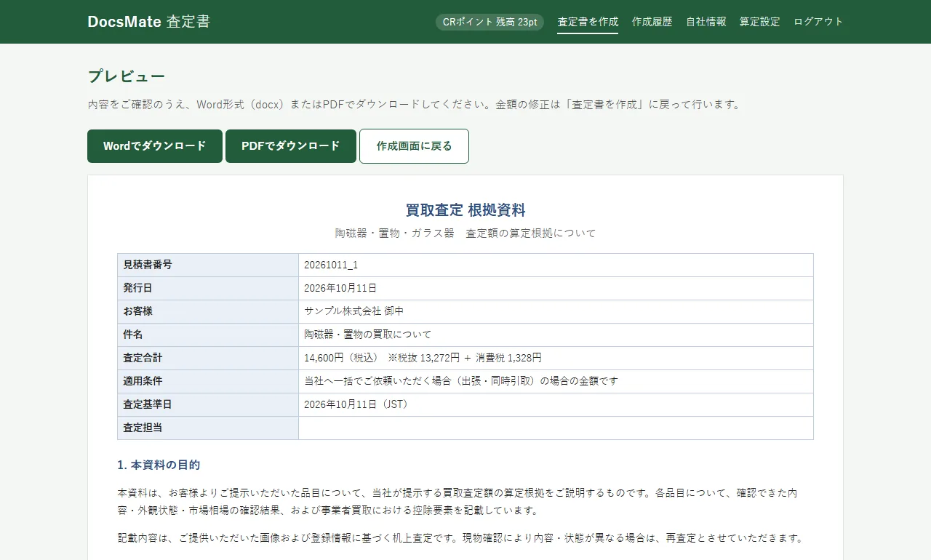Click the 査定基準日 label cell
The image size is (931, 560).
point(208,404)
